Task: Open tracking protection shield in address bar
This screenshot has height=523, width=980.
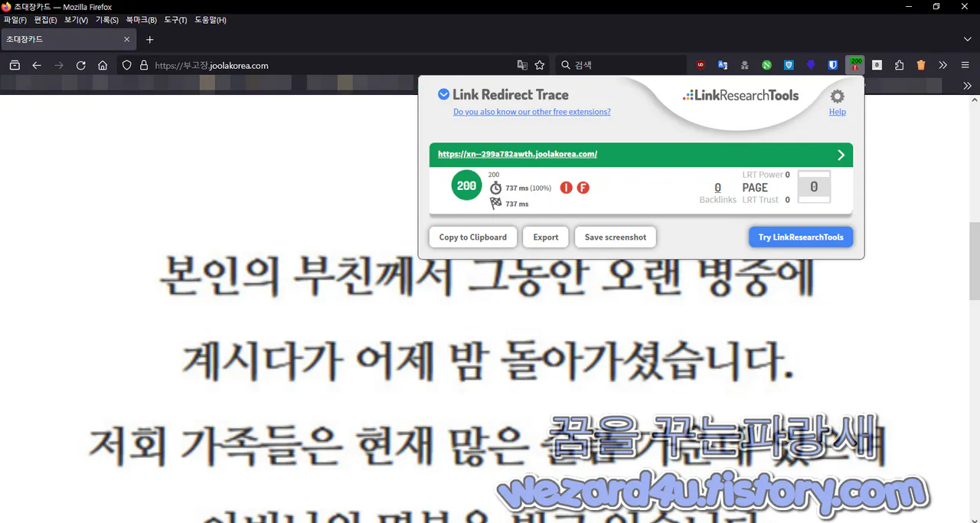Action: (127, 65)
